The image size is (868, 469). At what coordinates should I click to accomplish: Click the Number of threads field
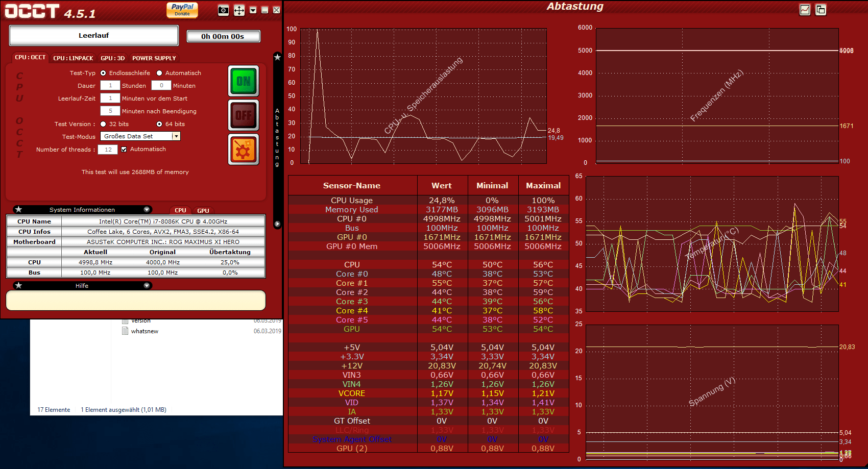pyautogui.click(x=108, y=150)
